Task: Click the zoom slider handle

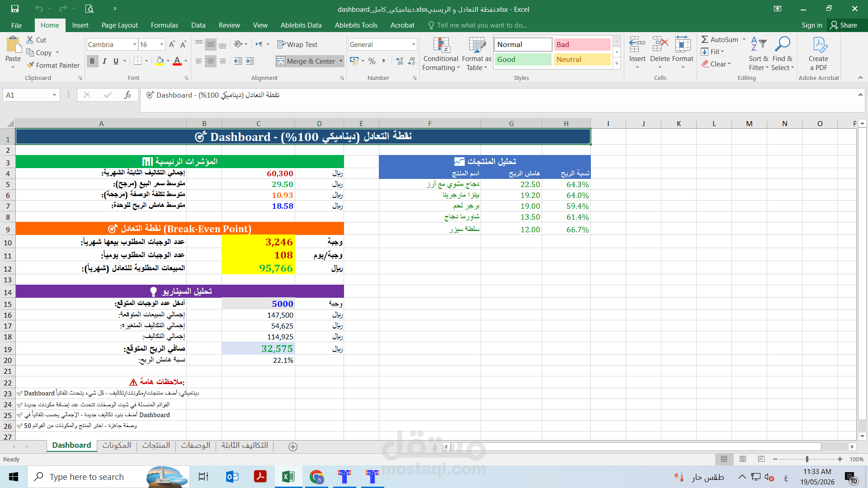Action: pyautogui.click(x=807, y=459)
